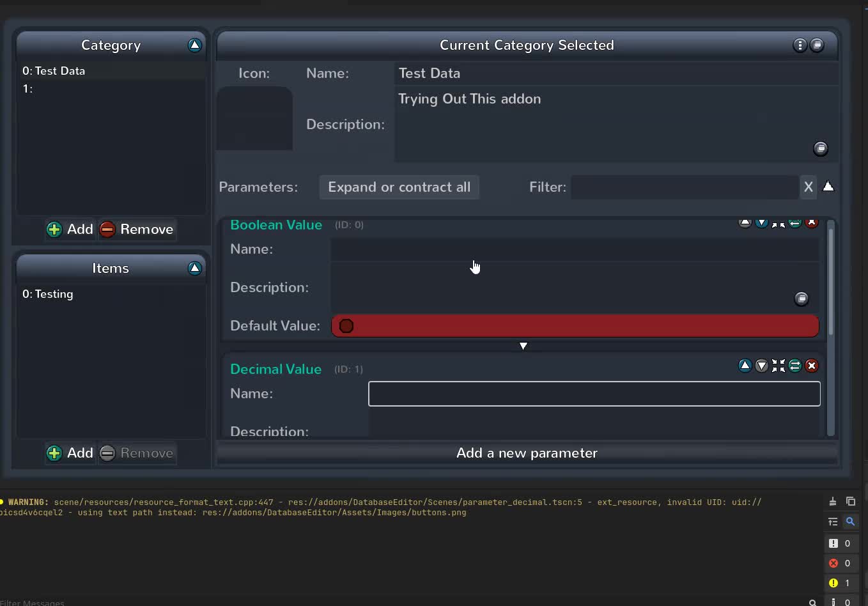
Task: Toggle the Default Value boolean off
Action: click(x=346, y=326)
